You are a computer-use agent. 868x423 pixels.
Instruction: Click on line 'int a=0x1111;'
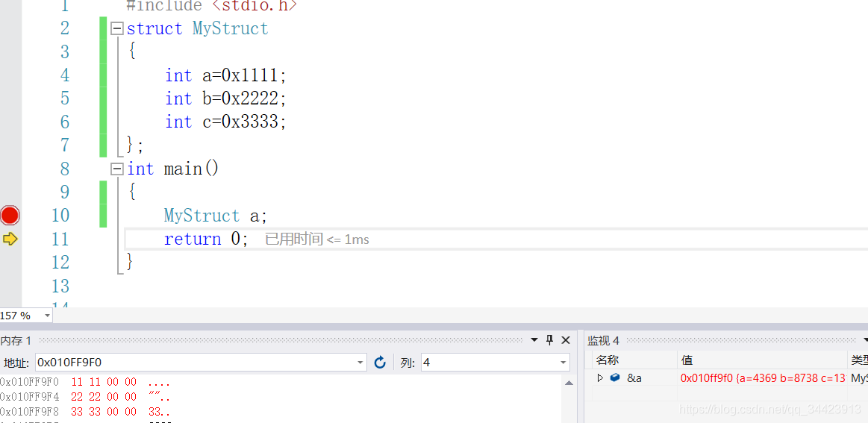pos(226,76)
